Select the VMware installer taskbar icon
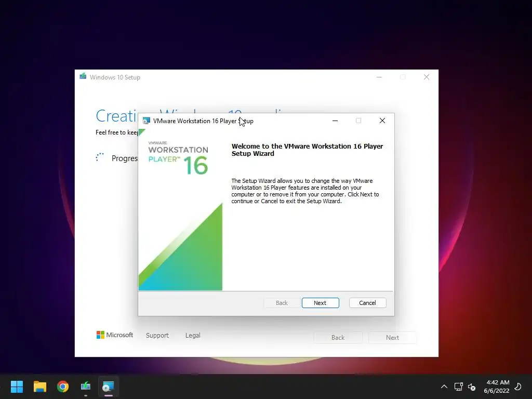The width and height of the screenshot is (532, 399). click(x=108, y=387)
